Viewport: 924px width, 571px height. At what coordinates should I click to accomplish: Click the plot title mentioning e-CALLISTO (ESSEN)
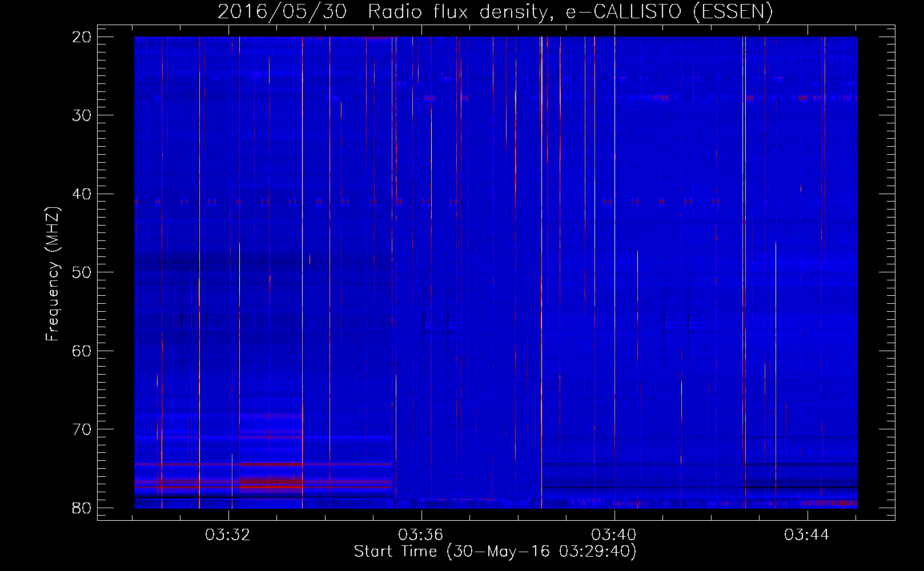[x=495, y=11]
